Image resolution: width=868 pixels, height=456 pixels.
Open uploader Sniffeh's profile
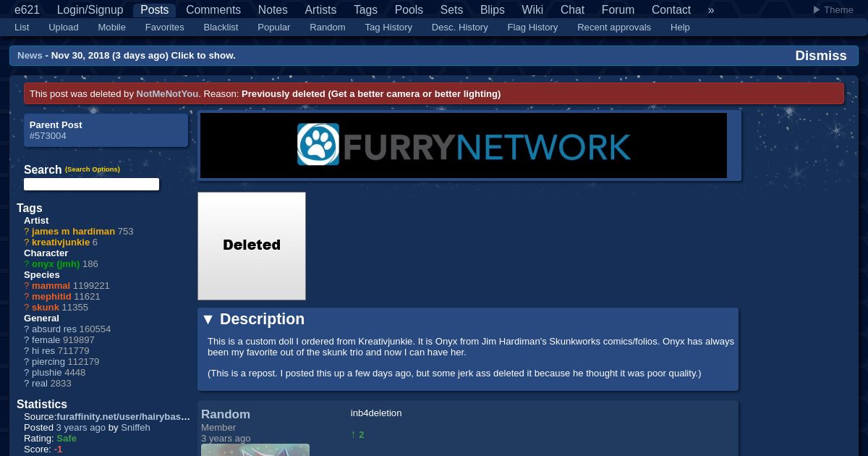click(135, 428)
